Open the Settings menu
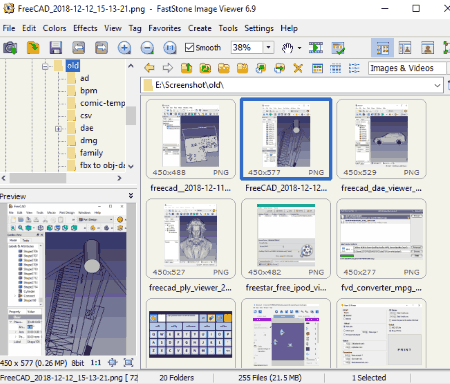Screen dimensions: 450x384 pos(259,28)
